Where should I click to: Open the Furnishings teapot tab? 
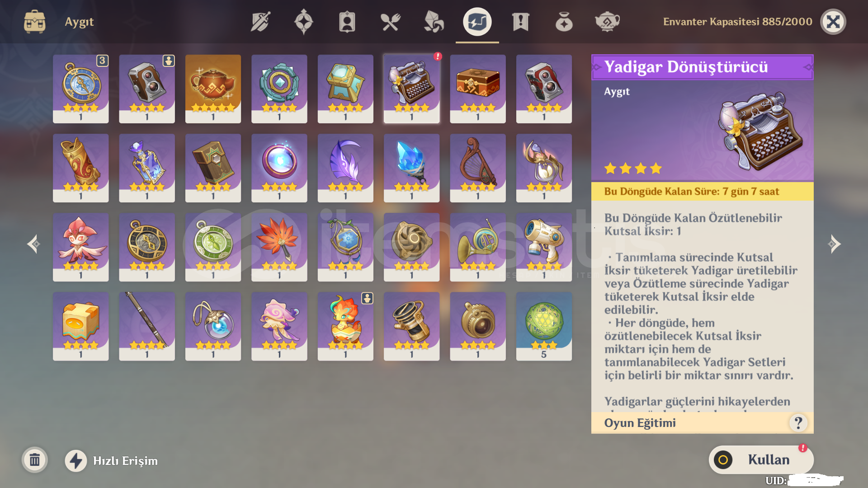[x=607, y=22]
